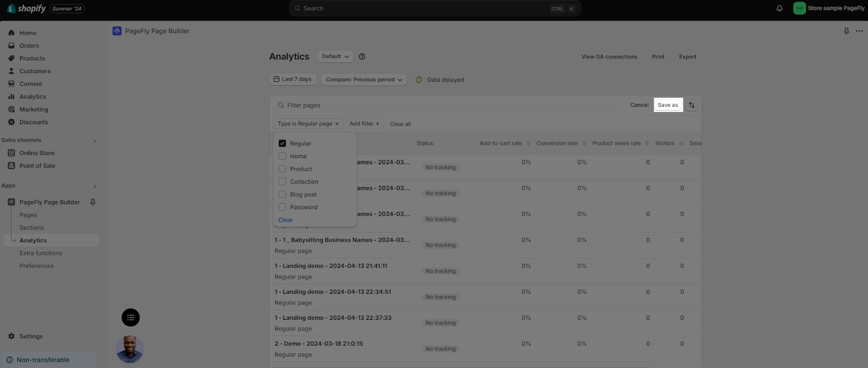Open the Default view dropdown
This screenshot has width=868, height=368.
click(x=335, y=56)
